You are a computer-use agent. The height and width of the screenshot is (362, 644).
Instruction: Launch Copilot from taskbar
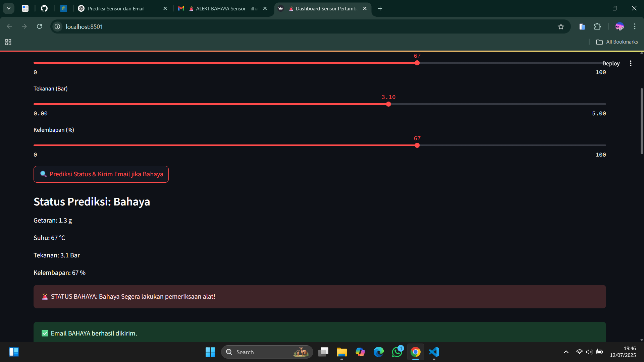[360, 352]
